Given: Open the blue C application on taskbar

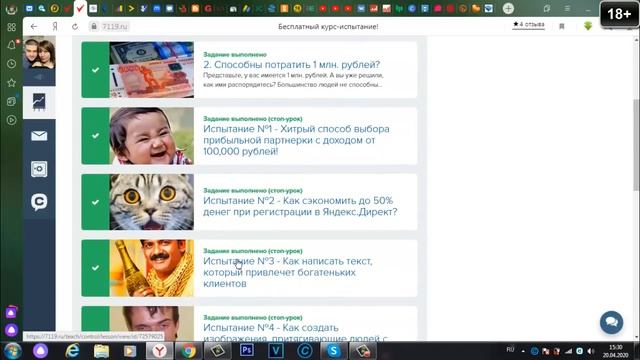Looking at the screenshot, I should 305,351.
